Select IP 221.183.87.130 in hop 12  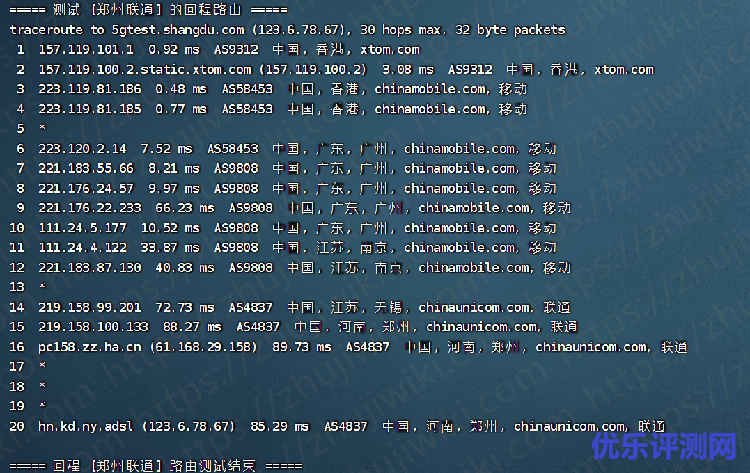coord(90,268)
